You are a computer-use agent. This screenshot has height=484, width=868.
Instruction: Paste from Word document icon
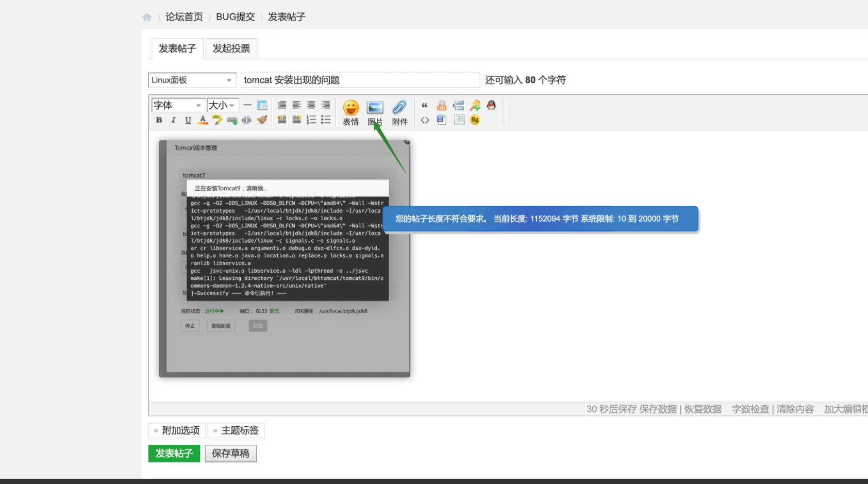tap(442, 120)
